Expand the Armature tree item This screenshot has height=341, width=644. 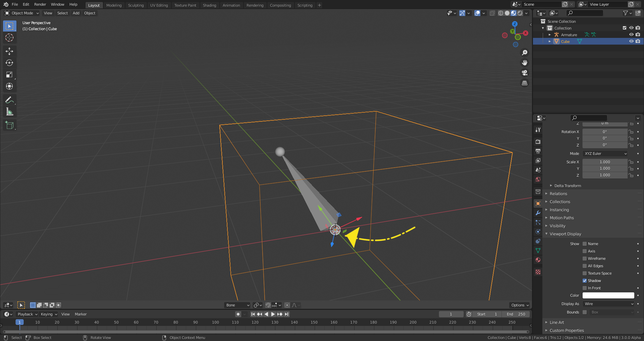[x=549, y=35]
